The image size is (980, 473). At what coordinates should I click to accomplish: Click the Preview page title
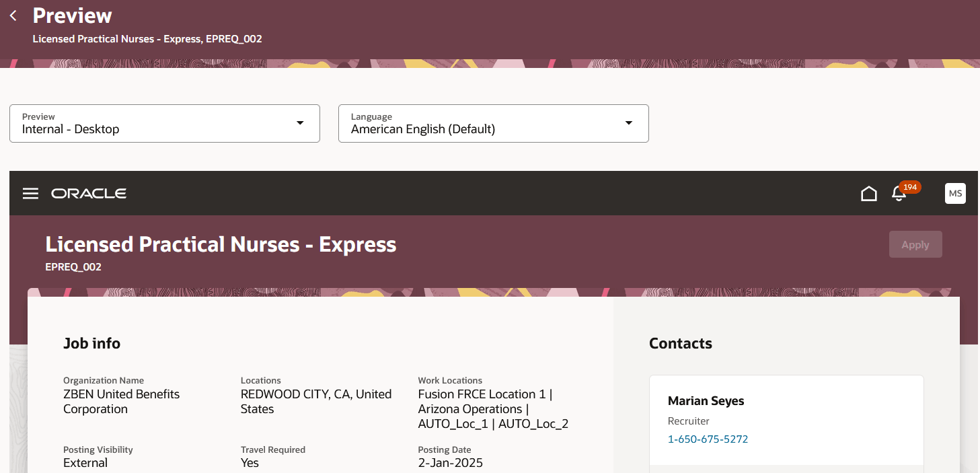pyautogui.click(x=73, y=15)
